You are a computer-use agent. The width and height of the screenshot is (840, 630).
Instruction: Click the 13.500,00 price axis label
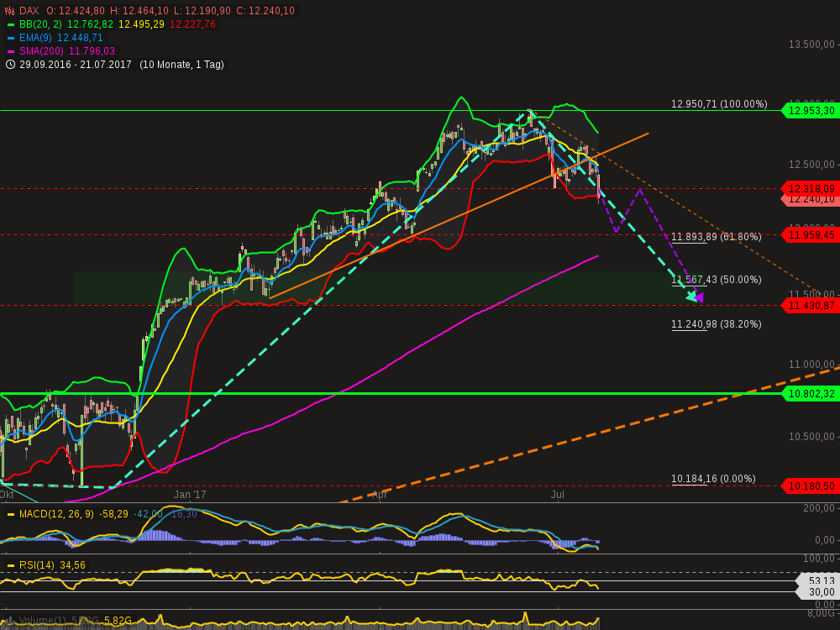(x=811, y=45)
